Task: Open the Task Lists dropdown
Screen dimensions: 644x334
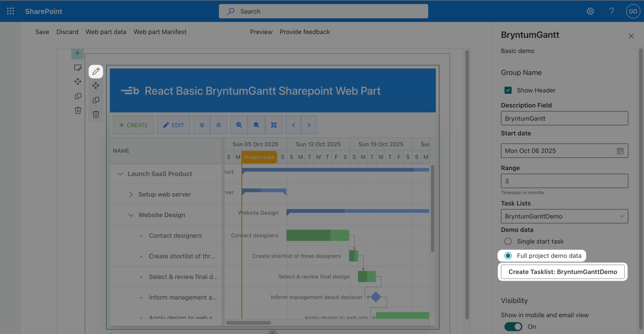Action: (x=564, y=216)
